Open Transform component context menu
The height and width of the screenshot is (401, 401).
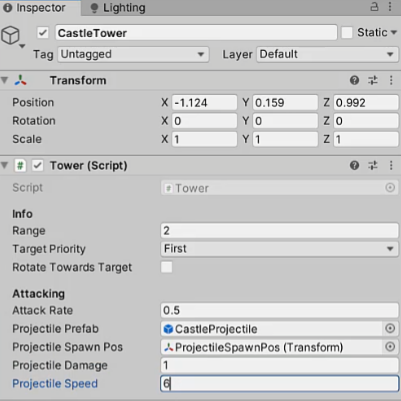391,80
